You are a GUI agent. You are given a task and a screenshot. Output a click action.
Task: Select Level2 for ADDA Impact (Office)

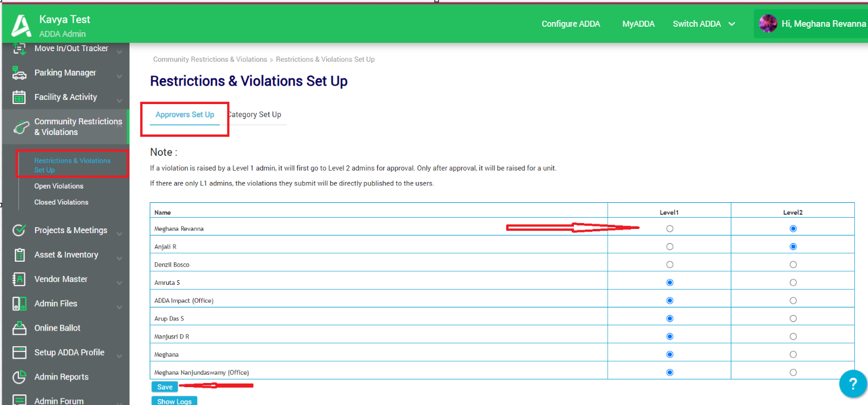(793, 300)
